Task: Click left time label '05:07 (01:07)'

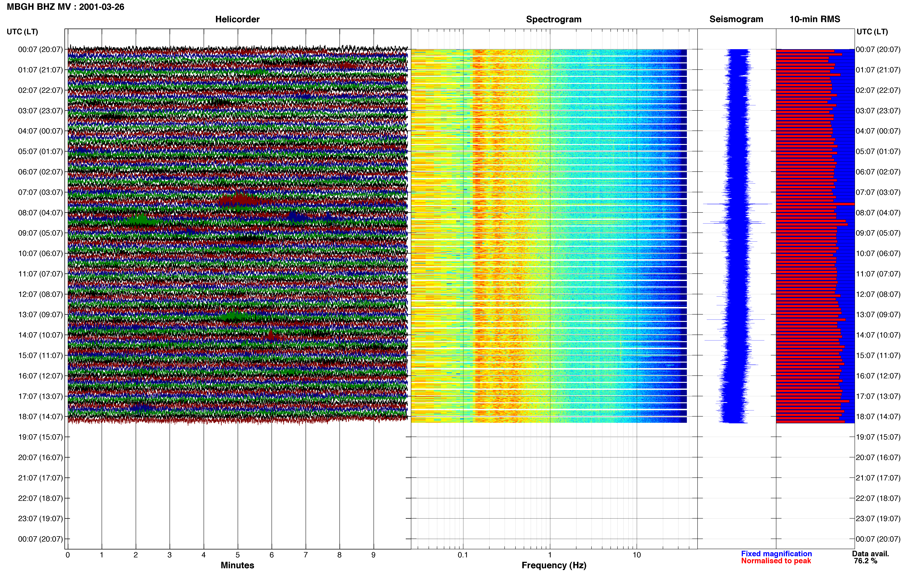Action: point(41,151)
